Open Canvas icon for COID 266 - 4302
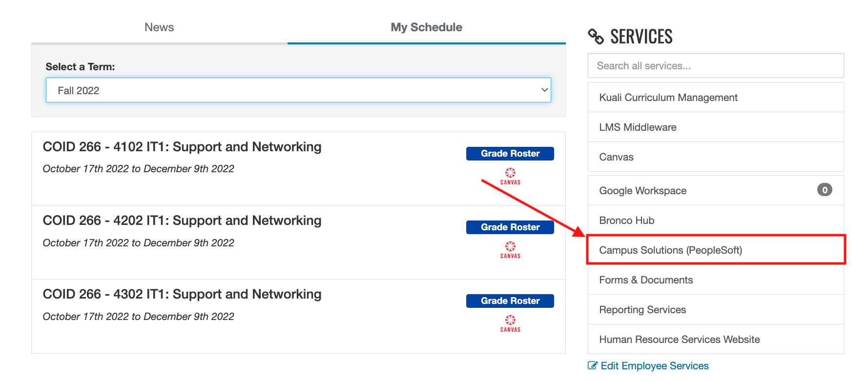 (x=510, y=323)
